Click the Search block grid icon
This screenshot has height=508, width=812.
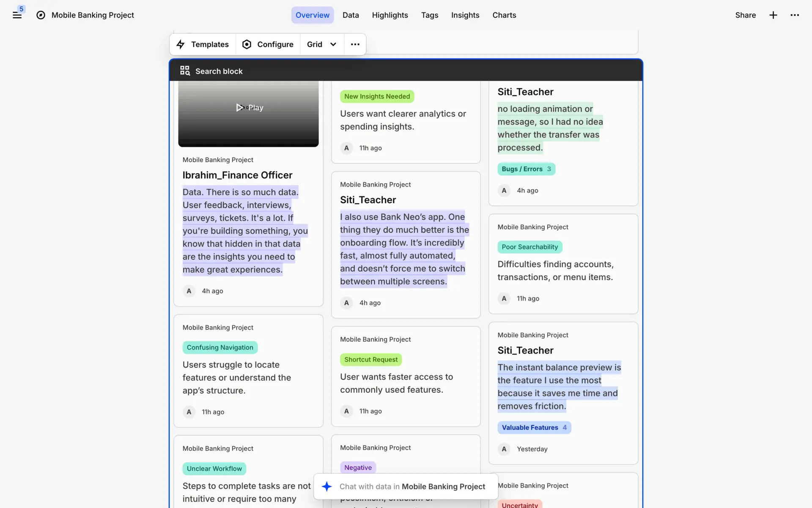click(x=185, y=71)
